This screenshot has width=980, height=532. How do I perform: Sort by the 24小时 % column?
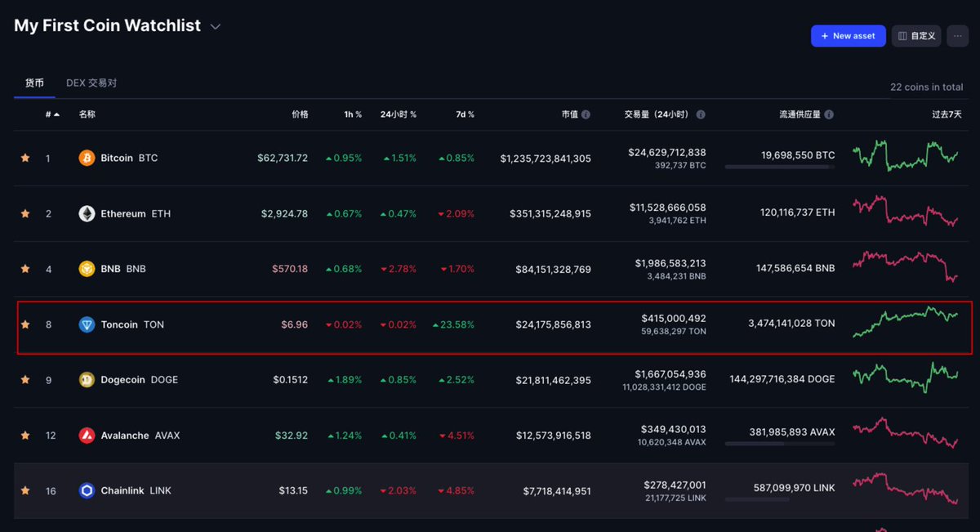pyautogui.click(x=399, y=114)
